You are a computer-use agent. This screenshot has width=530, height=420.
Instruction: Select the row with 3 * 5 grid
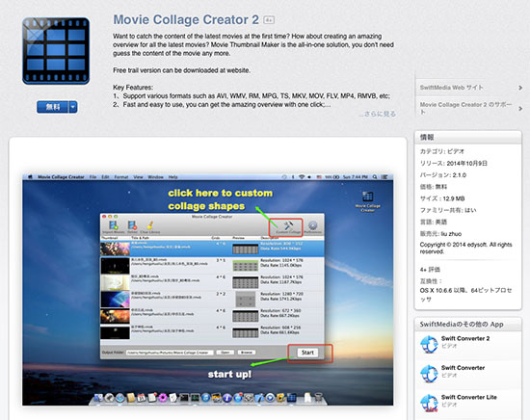[x=212, y=266]
